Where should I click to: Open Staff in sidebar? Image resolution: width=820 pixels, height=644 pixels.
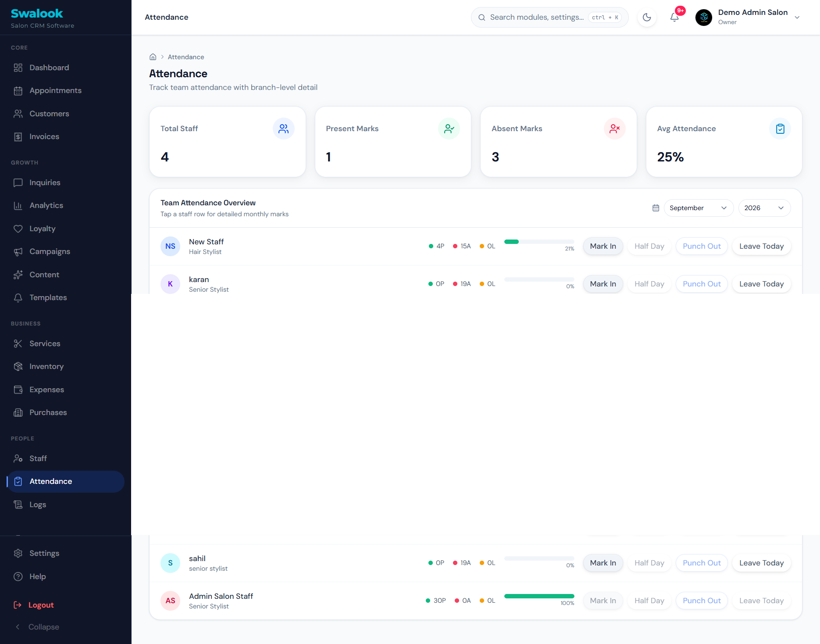coord(66,458)
